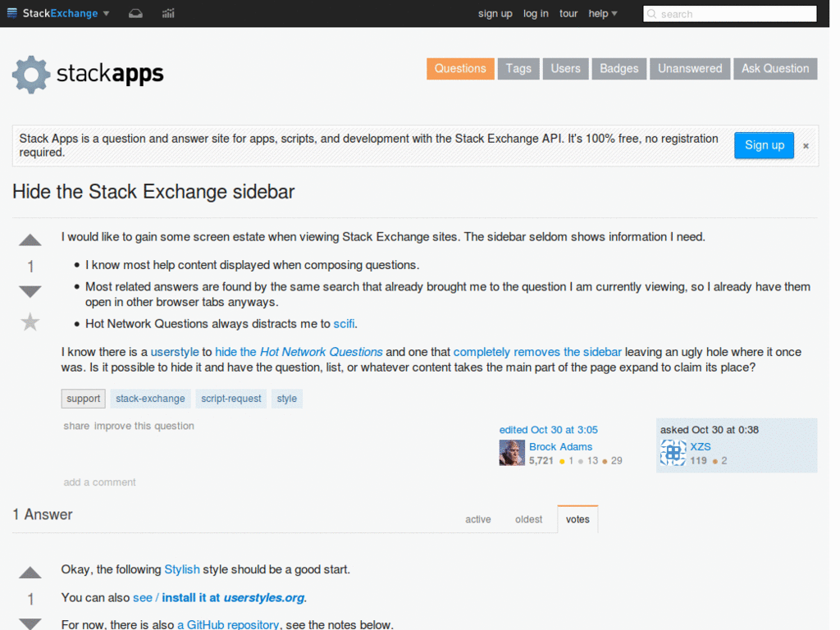The height and width of the screenshot is (630, 840).
Task: Downvote the question
Action: 30,291
